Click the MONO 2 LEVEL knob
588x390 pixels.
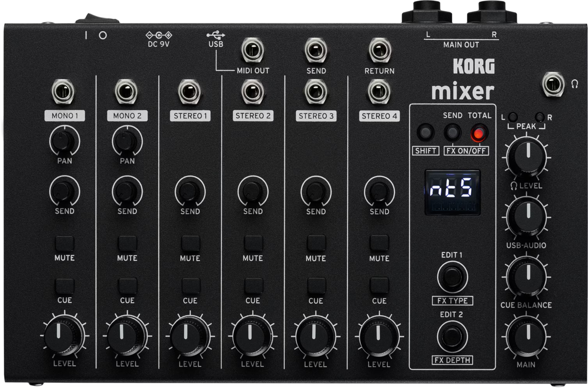pyautogui.click(x=126, y=335)
